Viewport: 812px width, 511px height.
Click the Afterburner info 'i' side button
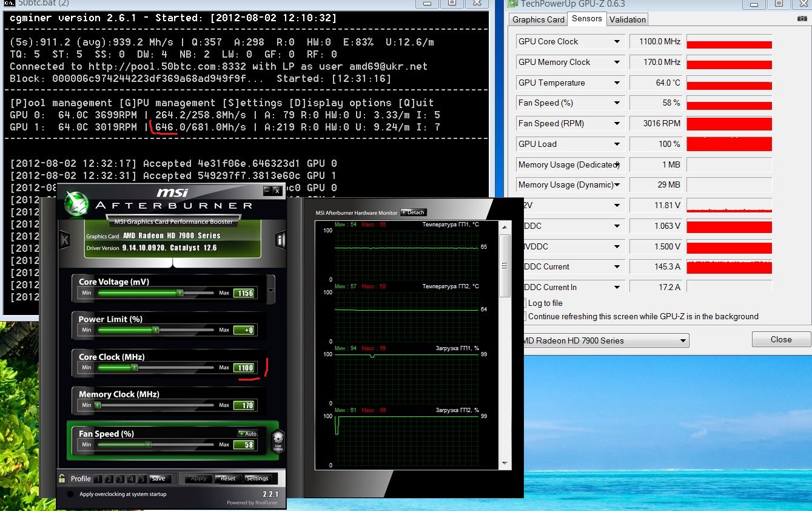point(280,240)
